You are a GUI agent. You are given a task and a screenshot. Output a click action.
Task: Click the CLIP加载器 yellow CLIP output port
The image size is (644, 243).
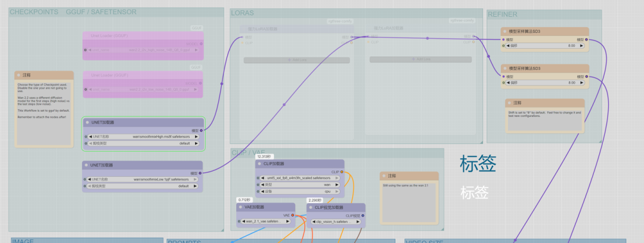(342, 172)
